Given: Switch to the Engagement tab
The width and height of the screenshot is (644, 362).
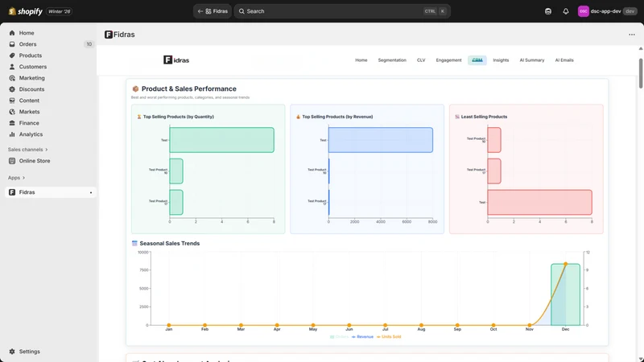Looking at the screenshot, I should [x=448, y=60].
